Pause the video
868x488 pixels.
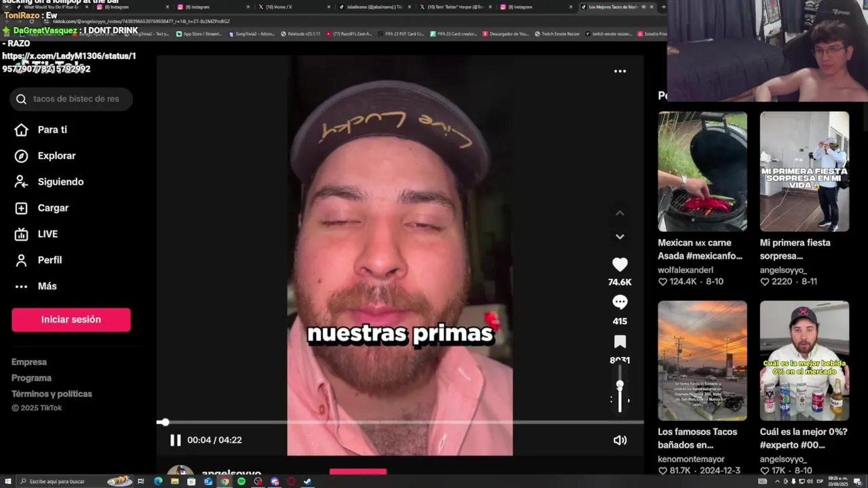point(176,440)
